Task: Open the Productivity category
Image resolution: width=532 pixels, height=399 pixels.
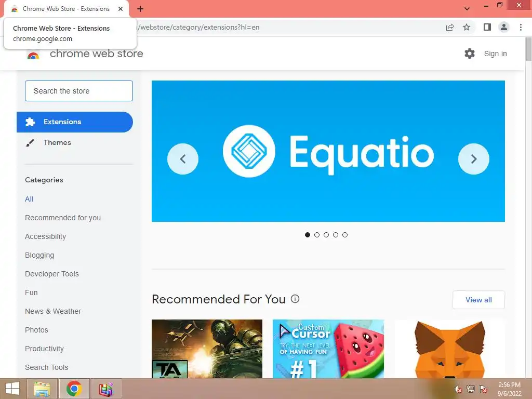Action: (44, 349)
